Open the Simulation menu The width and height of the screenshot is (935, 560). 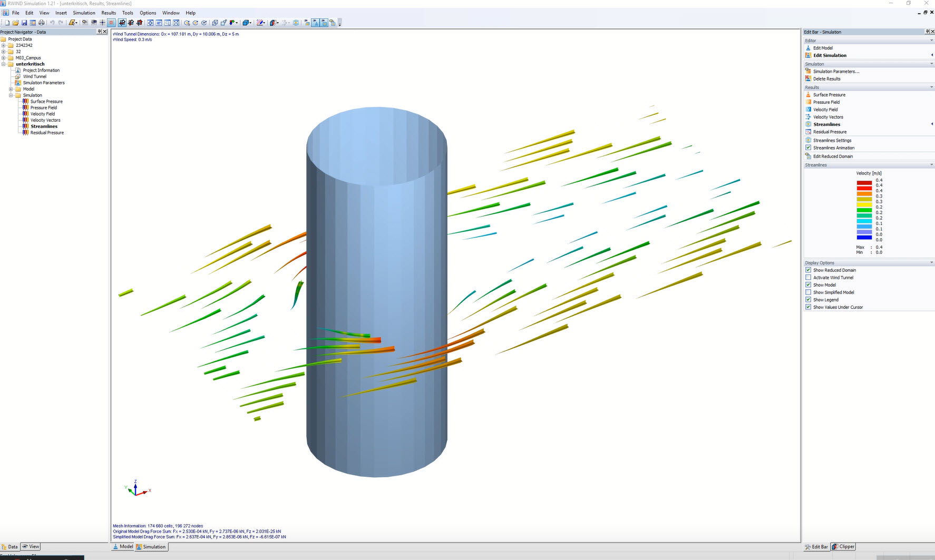84,13
